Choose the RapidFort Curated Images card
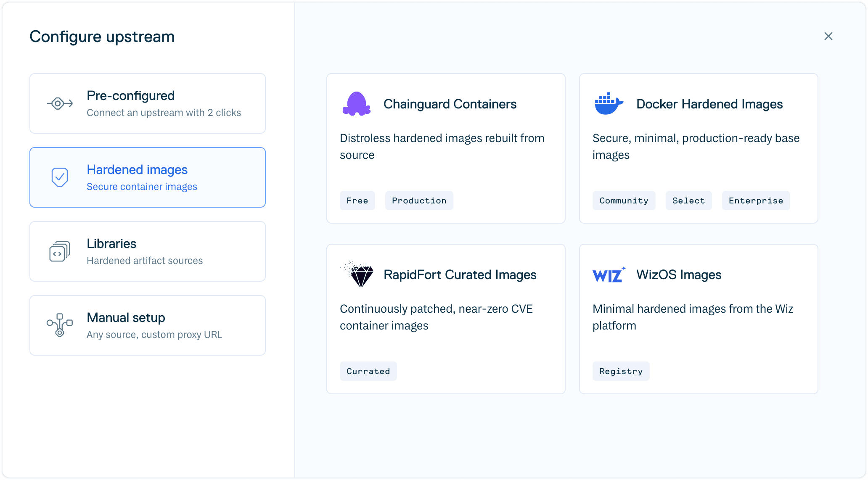The height and width of the screenshot is (480, 868). point(446,319)
